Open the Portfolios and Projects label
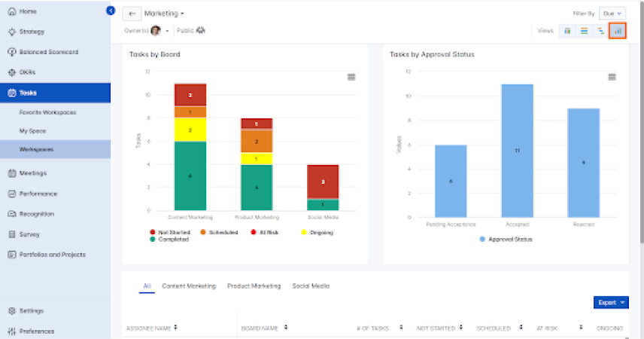The width and height of the screenshot is (644, 339). 53,255
